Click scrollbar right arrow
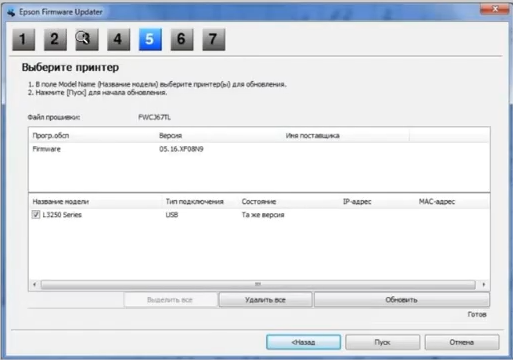 (x=484, y=285)
